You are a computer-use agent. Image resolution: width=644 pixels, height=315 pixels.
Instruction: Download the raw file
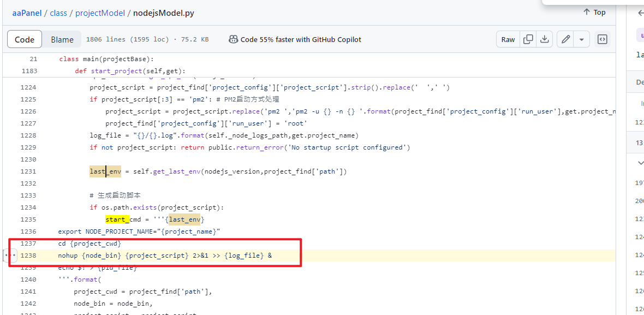(544, 39)
